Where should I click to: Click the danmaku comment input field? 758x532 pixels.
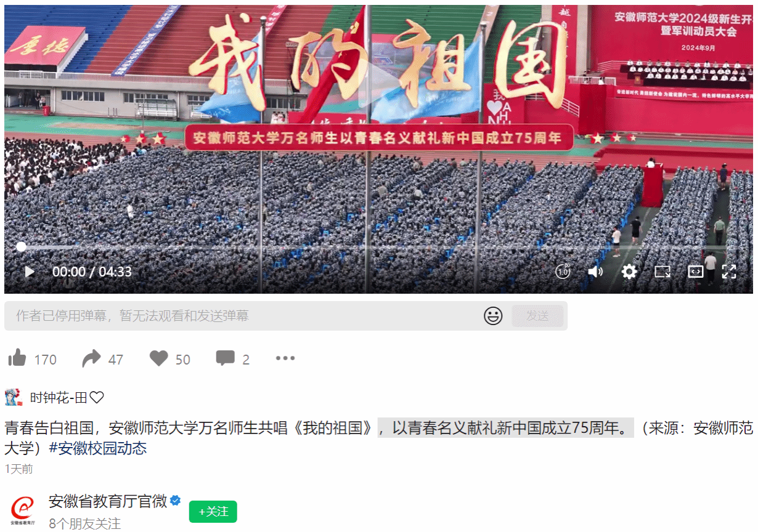(243, 316)
